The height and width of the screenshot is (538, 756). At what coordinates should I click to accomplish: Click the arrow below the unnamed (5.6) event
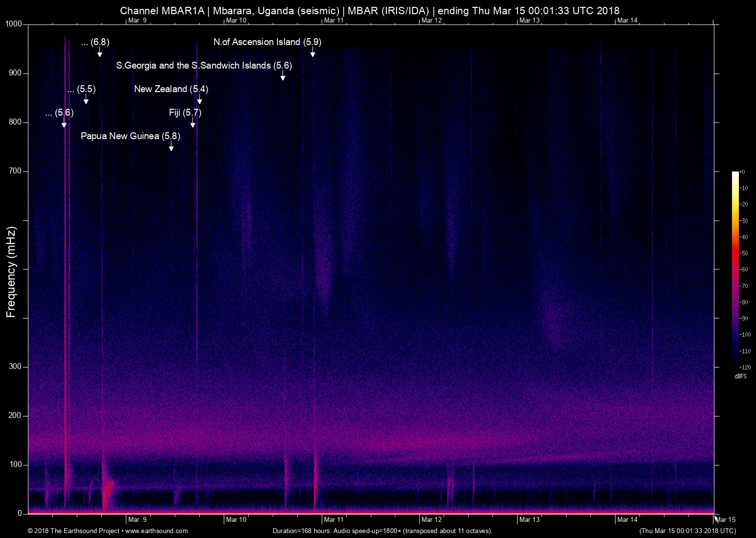(x=64, y=123)
